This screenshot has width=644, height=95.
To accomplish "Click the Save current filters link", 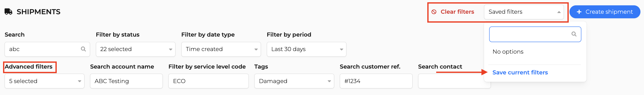I will tap(520, 72).
